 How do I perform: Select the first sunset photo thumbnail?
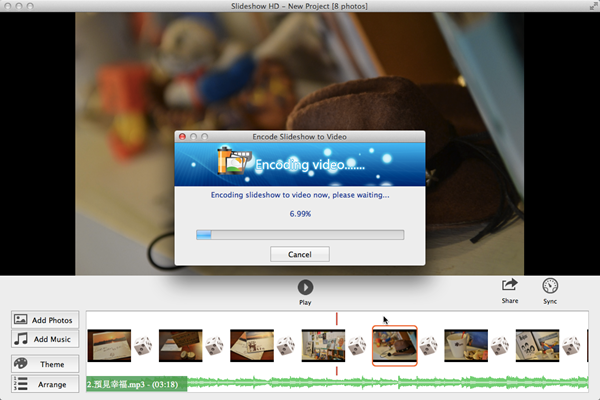(109, 346)
